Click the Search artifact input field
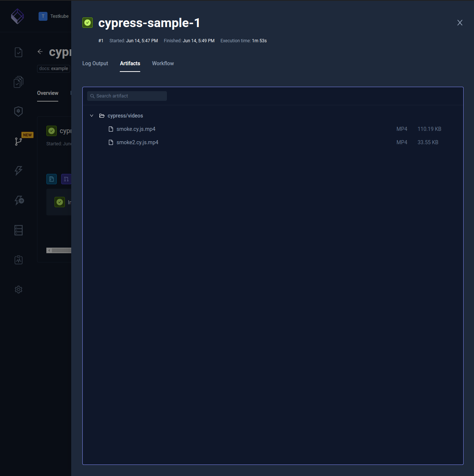Image resolution: width=474 pixels, height=476 pixels. point(127,96)
